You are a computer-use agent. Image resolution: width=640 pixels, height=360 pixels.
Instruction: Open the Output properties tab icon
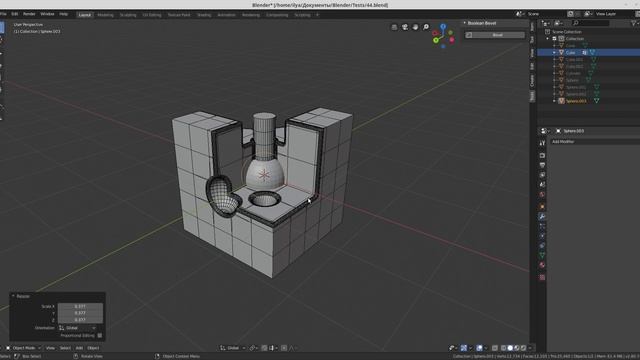click(542, 165)
